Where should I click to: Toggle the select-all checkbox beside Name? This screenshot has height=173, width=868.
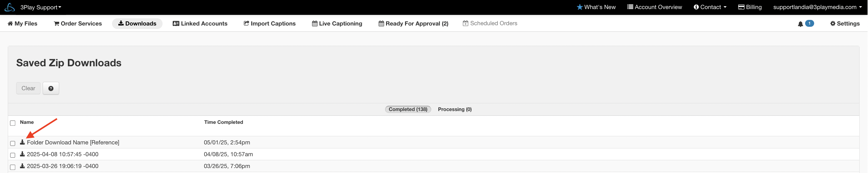[13, 123]
